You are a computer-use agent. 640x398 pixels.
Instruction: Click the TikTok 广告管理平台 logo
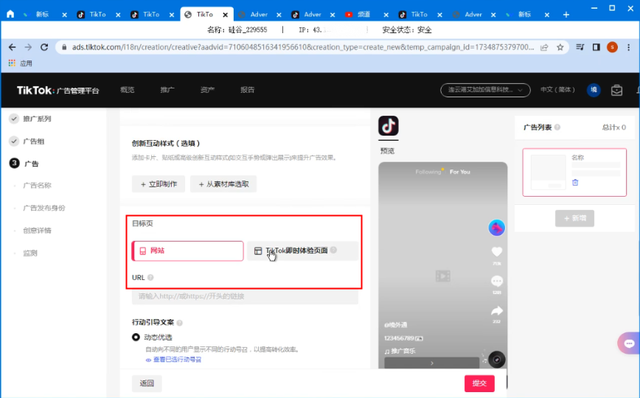58,90
